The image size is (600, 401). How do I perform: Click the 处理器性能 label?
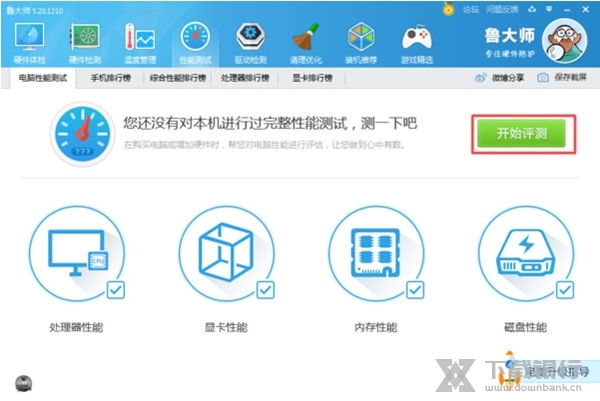76,328
